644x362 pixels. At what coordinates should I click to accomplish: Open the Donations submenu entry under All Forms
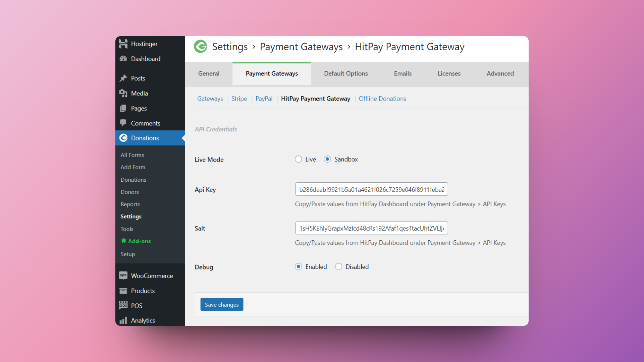point(133,180)
